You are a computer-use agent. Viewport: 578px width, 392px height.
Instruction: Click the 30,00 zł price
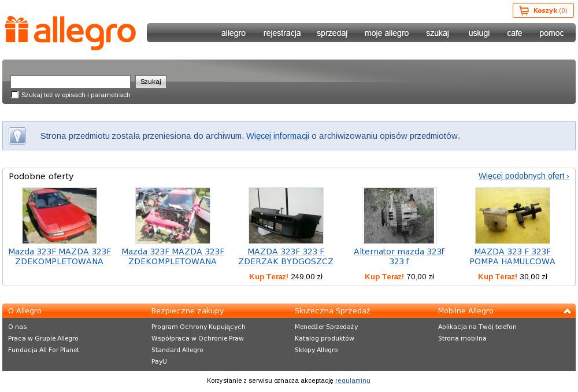(533, 276)
